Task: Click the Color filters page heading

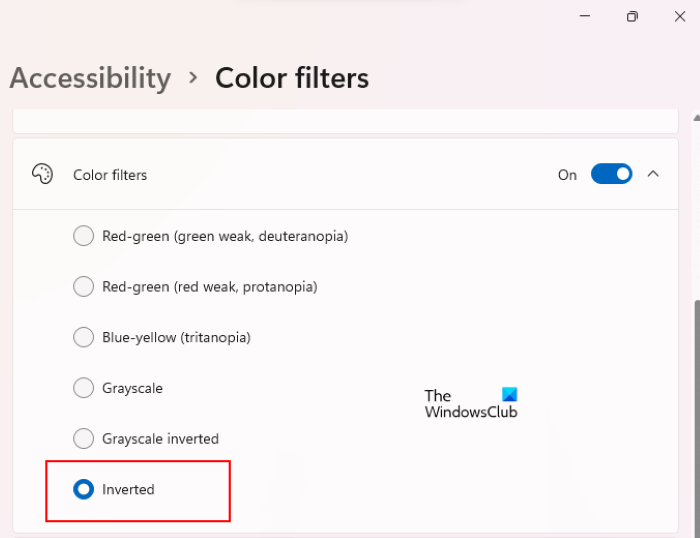Action: [x=292, y=78]
